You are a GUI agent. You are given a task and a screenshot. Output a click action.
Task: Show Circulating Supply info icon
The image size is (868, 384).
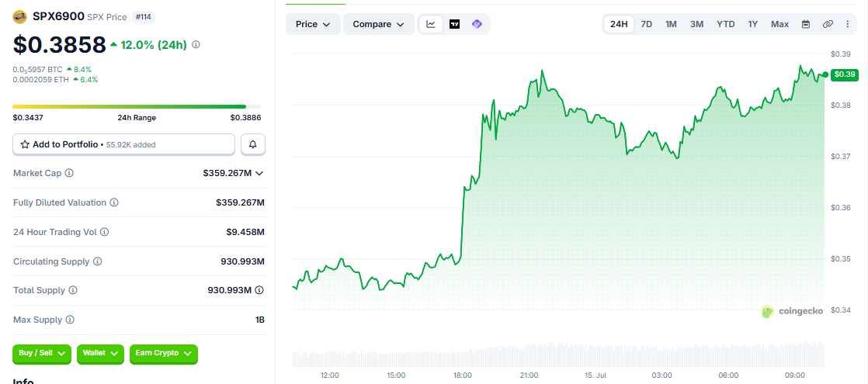pos(97,261)
